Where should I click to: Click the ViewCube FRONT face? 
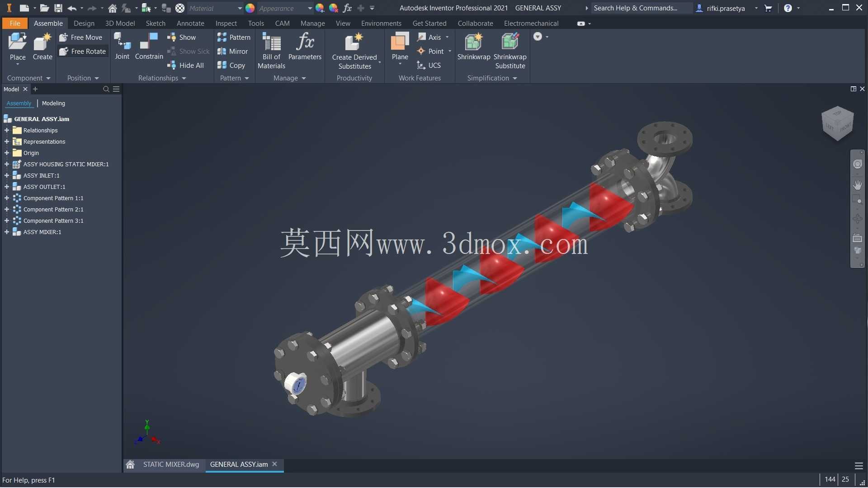click(x=845, y=128)
